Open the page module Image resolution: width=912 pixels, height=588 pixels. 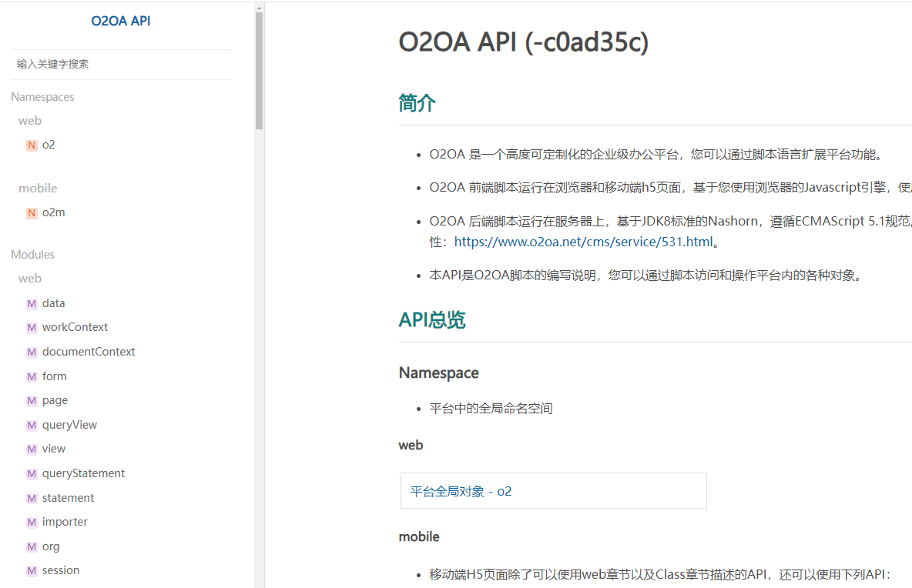click(55, 400)
